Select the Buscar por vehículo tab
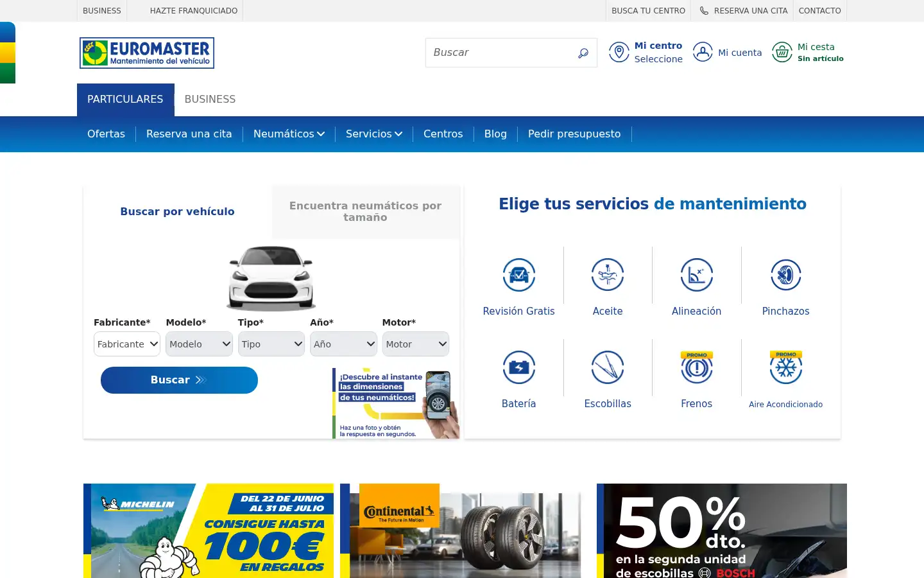The width and height of the screenshot is (924, 578). pos(178,212)
